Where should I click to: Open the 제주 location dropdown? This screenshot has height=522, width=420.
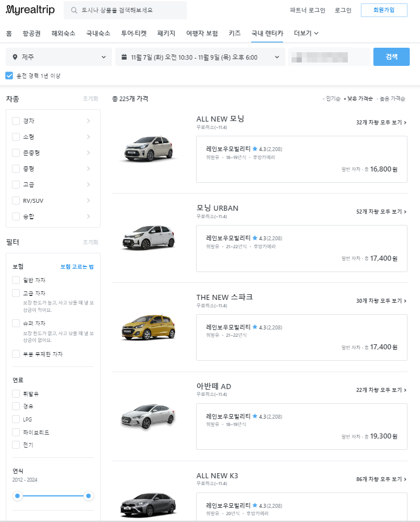(59, 57)
